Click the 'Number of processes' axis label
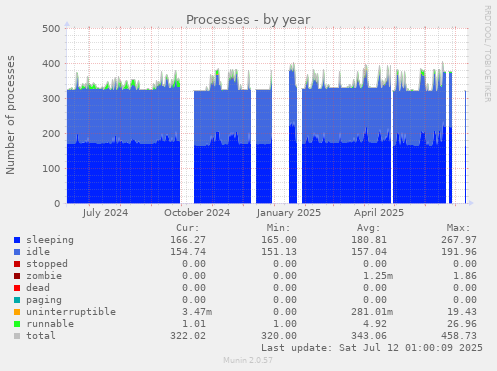The height and width of the screenshot is (371, 497). pyautogui.click(x=10, y=115)
